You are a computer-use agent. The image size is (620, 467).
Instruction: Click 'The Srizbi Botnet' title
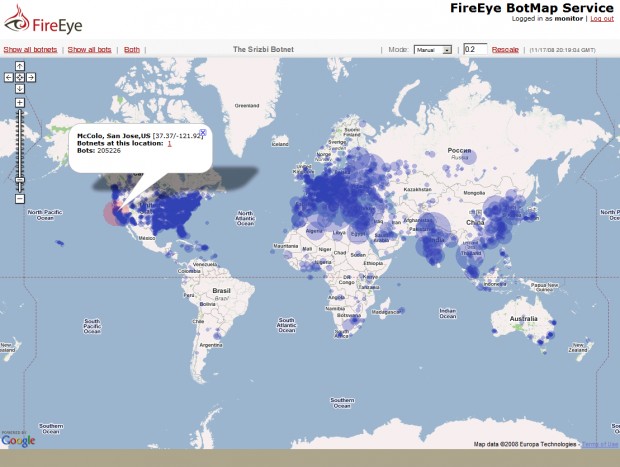(x=263, y=49)
